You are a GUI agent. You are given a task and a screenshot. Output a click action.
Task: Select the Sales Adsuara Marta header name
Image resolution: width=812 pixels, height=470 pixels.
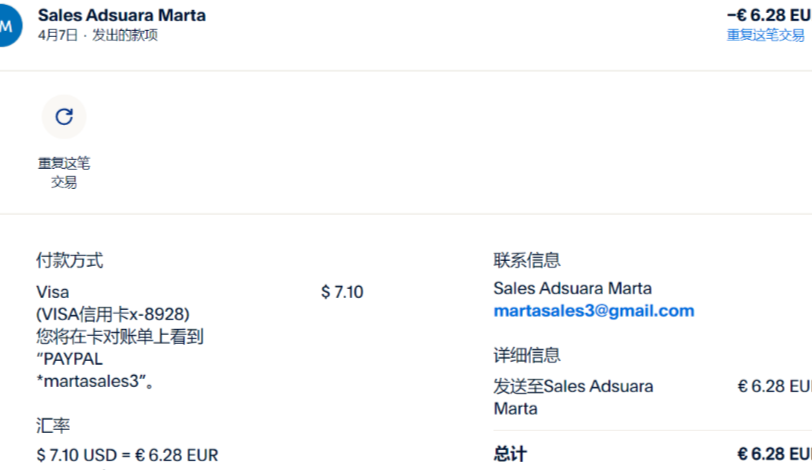click(x=121, y=15)
